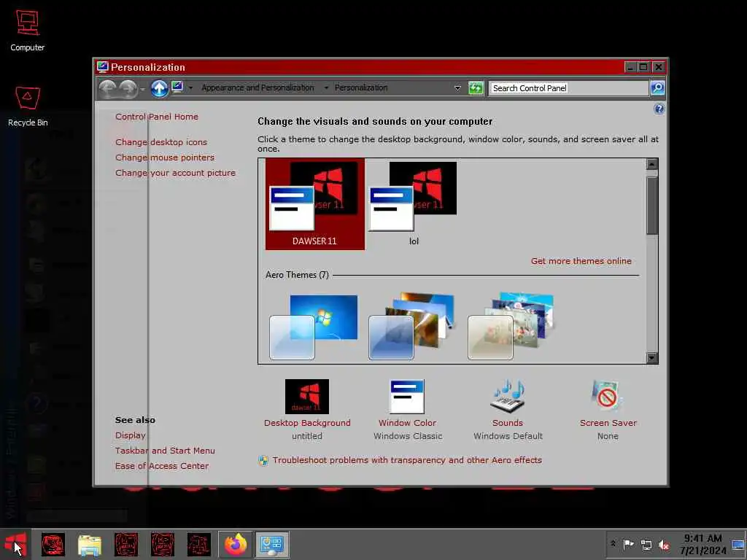Open Action Center flag tray icon
Screen dimensions: 747x560
tap(628, 544)
